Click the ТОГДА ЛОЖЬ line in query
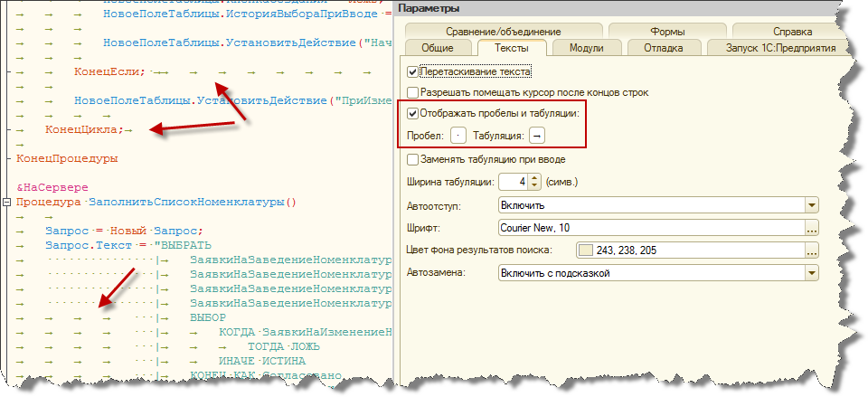Screen dimensions: 868x397 point(284,346)
